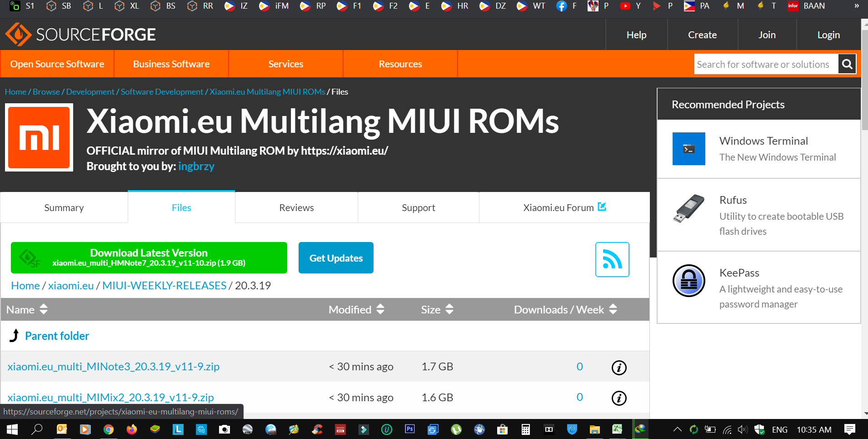
Task: Focus the software search field
Action: (766, 64)
